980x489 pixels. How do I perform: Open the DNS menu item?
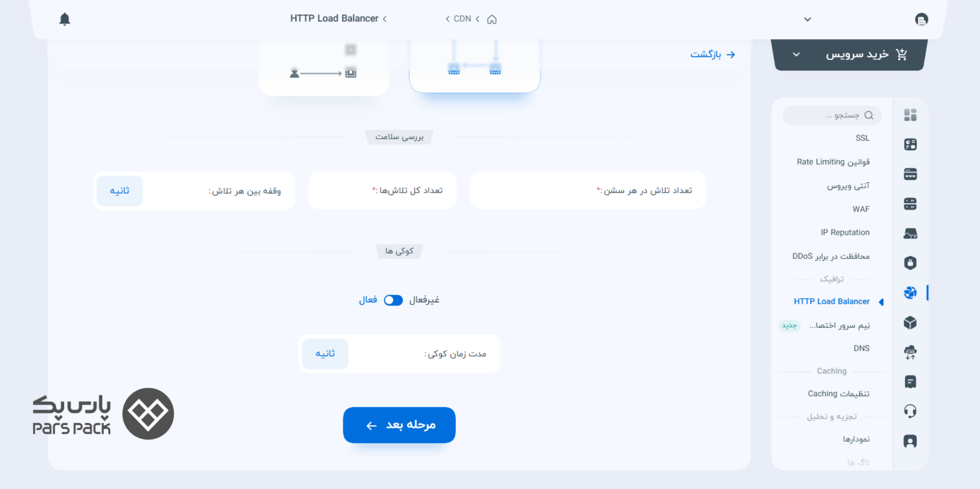coord(861,348)
